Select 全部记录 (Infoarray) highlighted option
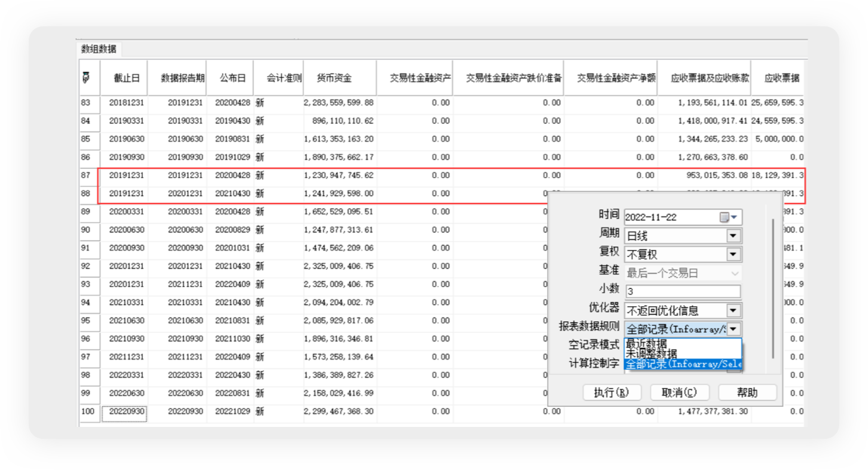The width and height of the screenshot is (868, 470). click(681, 364)
